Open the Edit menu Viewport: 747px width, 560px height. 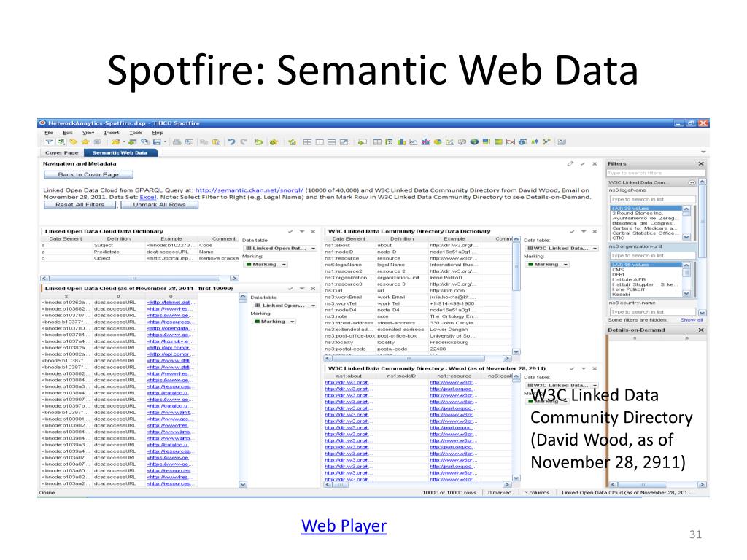pyautogui.click(x=68, y=133)
